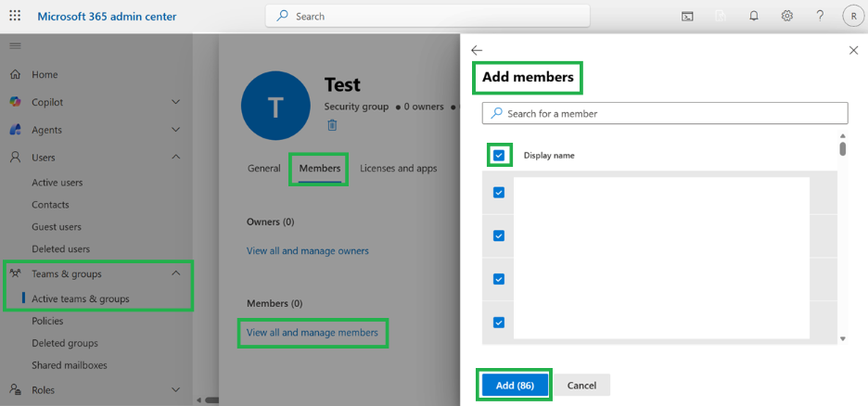Click the header document icon beside Cloud Shell
Screen dimensions: 868x406
point(721,17)
